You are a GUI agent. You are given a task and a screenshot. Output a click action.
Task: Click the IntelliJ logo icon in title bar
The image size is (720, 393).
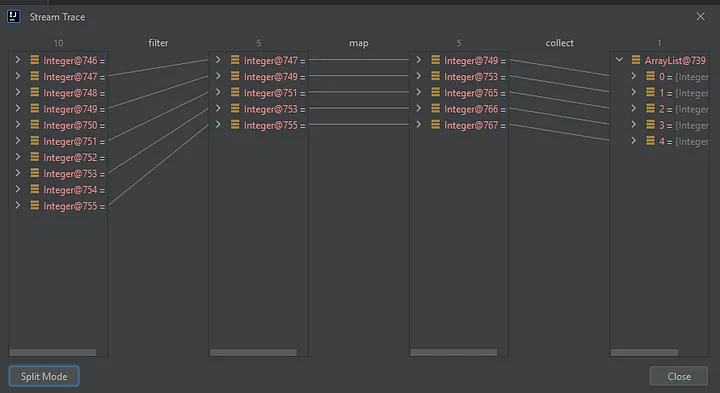[x=13, y=17]
